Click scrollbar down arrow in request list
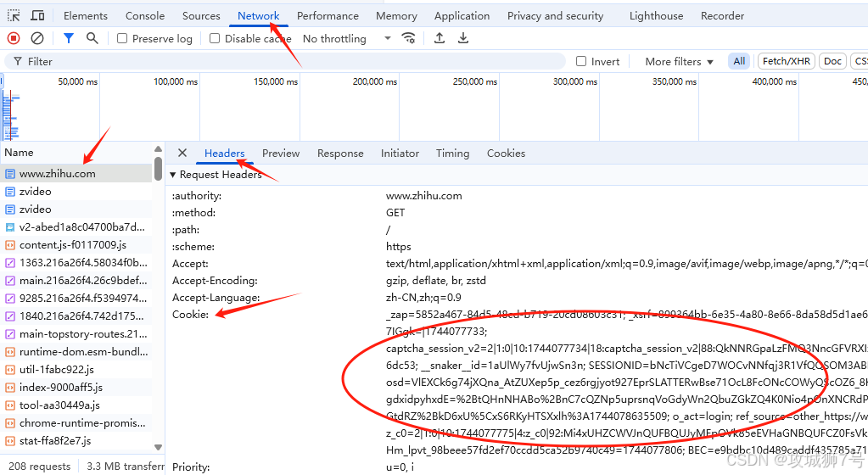The height and width of the screenshot is (475, 868). click(x=159, y=447)
